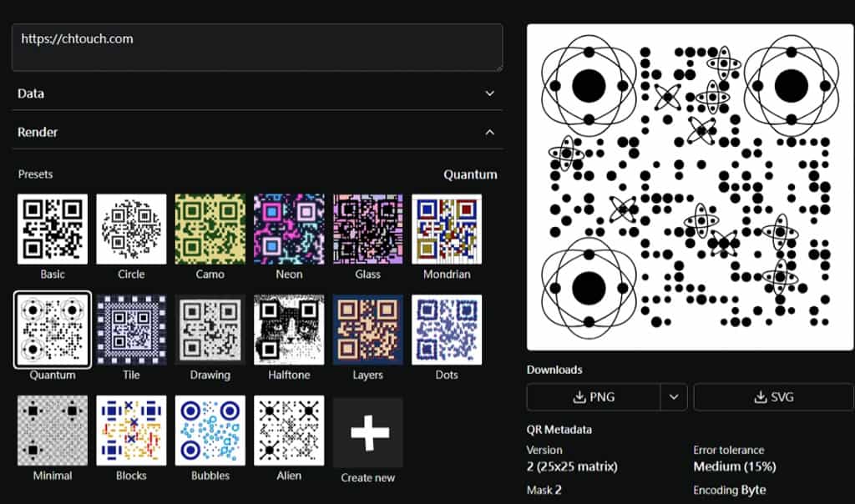855x504 pixels.
Task: Download the QR code as PNG
Action: (594, 397)
